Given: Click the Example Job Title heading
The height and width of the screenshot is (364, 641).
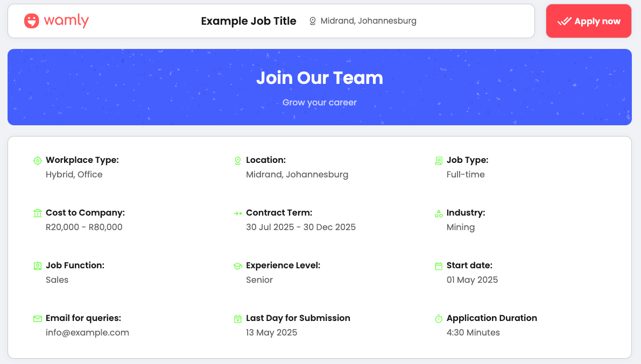Looking at the screenshot, I should click(x=249, y=21).
